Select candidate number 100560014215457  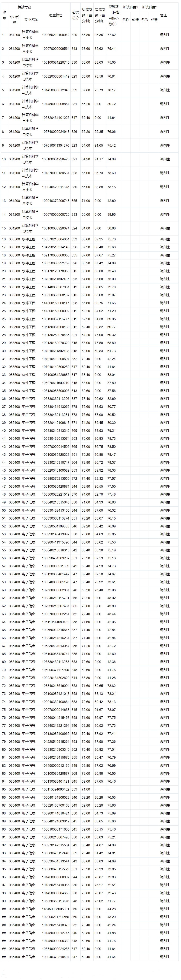click(x=55, y=718)
